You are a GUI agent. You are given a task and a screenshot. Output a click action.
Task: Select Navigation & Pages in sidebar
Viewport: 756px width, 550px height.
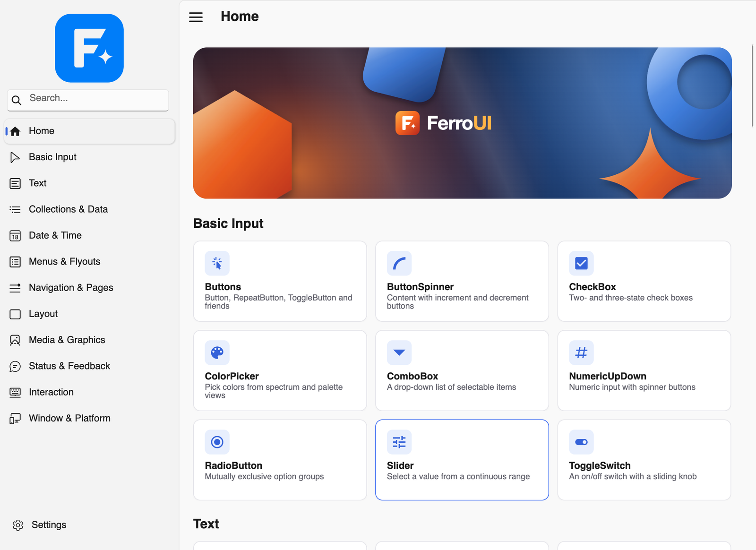click(x=89, y=288)
